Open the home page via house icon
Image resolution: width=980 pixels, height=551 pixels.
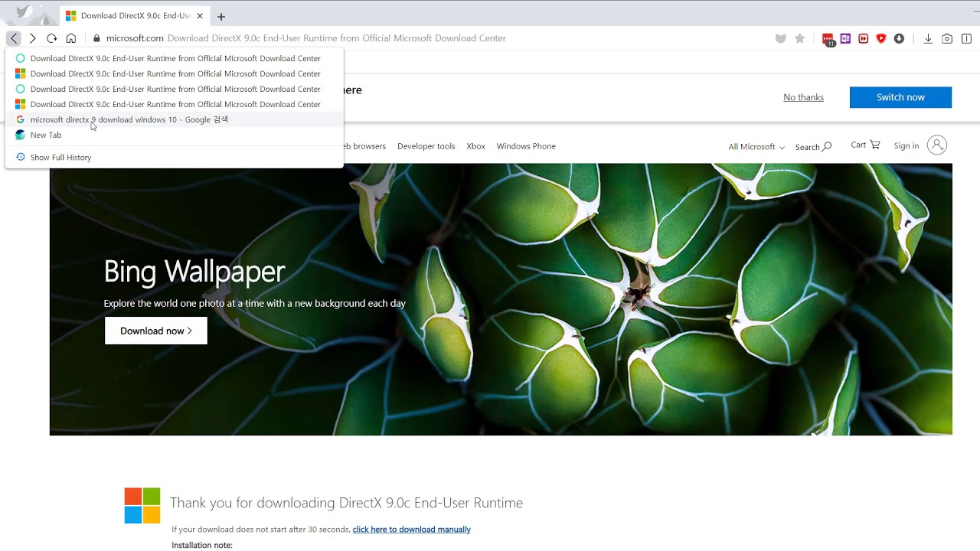tap(71, 38)
